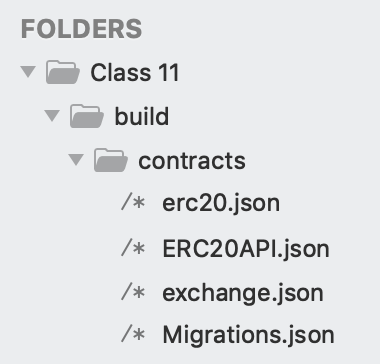The width and height of the screenshot is (380, 364).
Task: Select the contracts folder label
Action: 192,161
